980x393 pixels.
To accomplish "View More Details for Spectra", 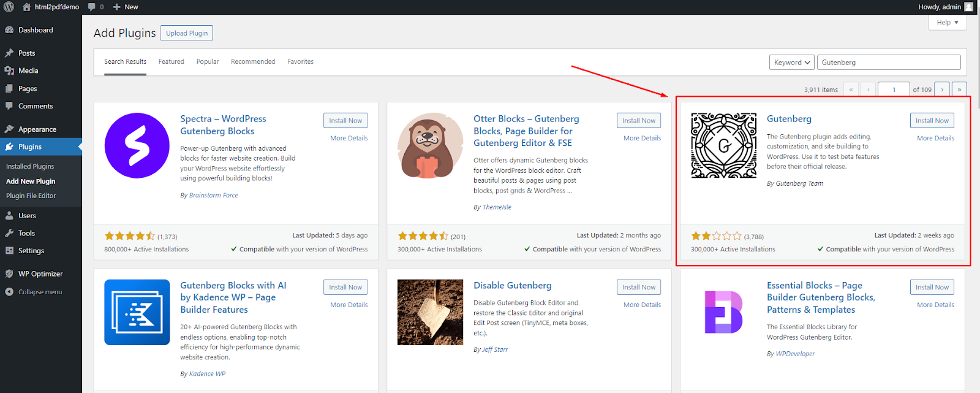I will (x=349, y=139).
